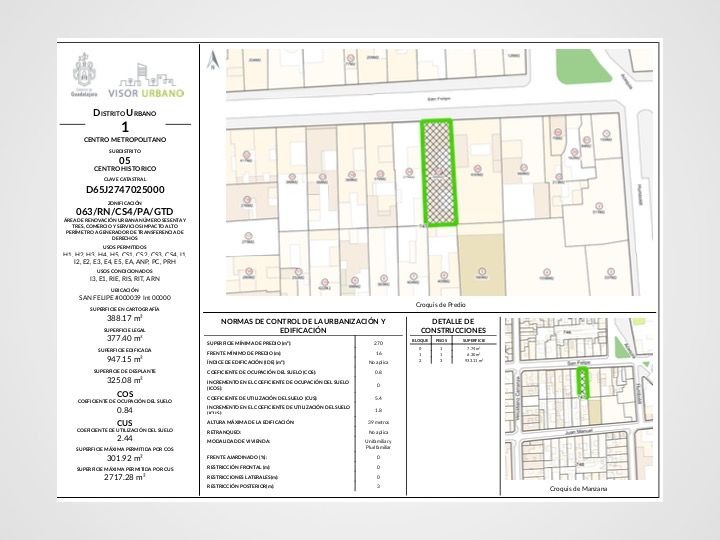The height and width of the screenshot is (540, 720).
Task: Click the Detalle de Construcciones heading
Action: [453, 325]
